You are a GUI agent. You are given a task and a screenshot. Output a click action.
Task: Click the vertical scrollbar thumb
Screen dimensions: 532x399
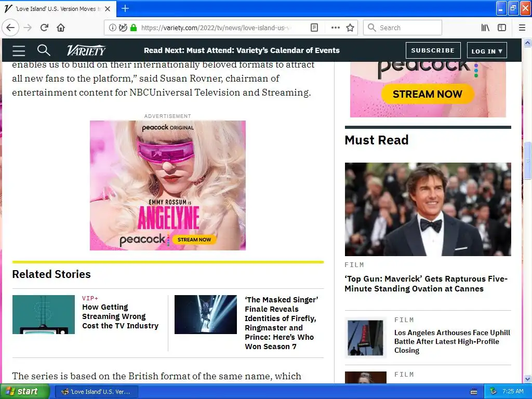point(527,161)
